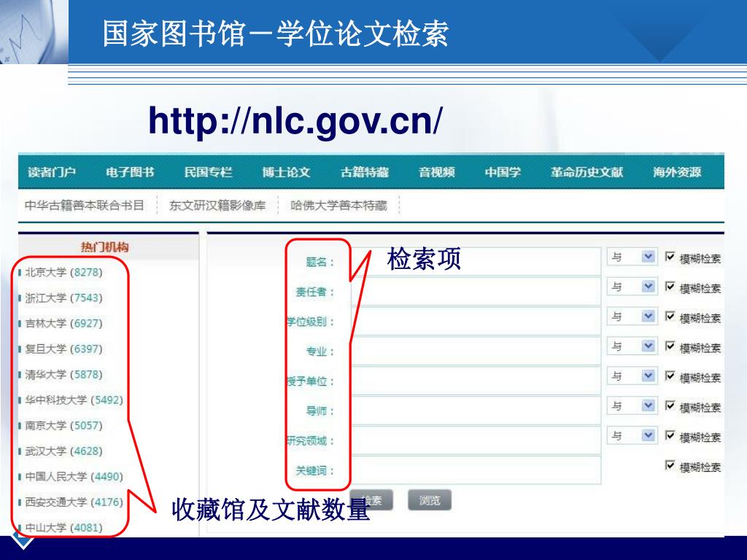Viewport: 747px width, 560px height.
Task: Select 复旦大学 (6397) institution
Action: (x=64, y=349)
